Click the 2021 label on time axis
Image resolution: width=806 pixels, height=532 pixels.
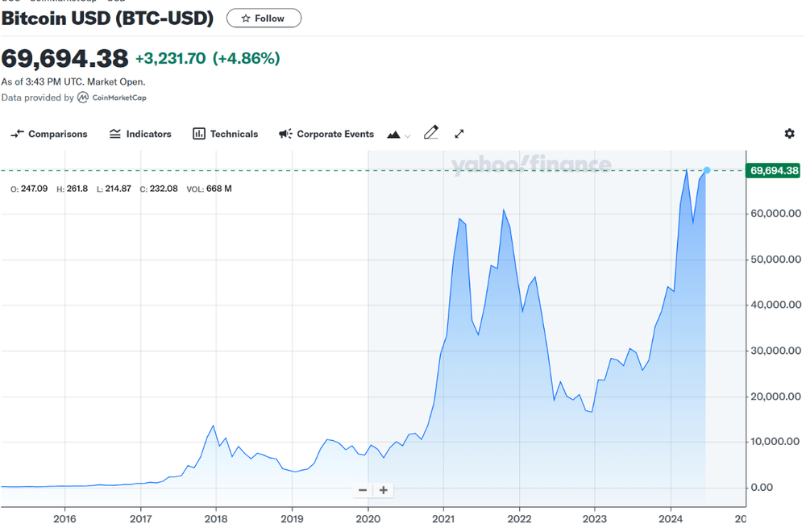tap(443, 519)
